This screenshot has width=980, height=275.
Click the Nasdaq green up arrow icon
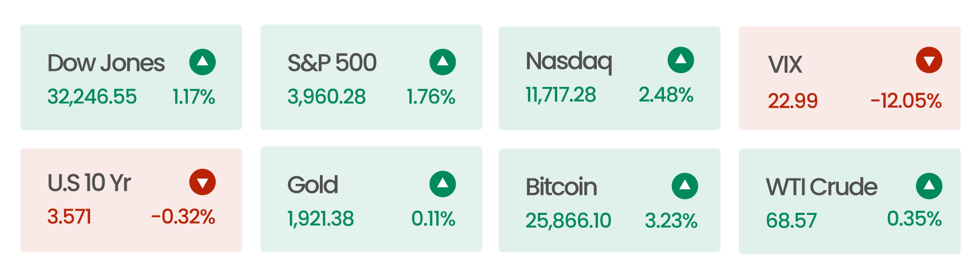click(681, 60)
